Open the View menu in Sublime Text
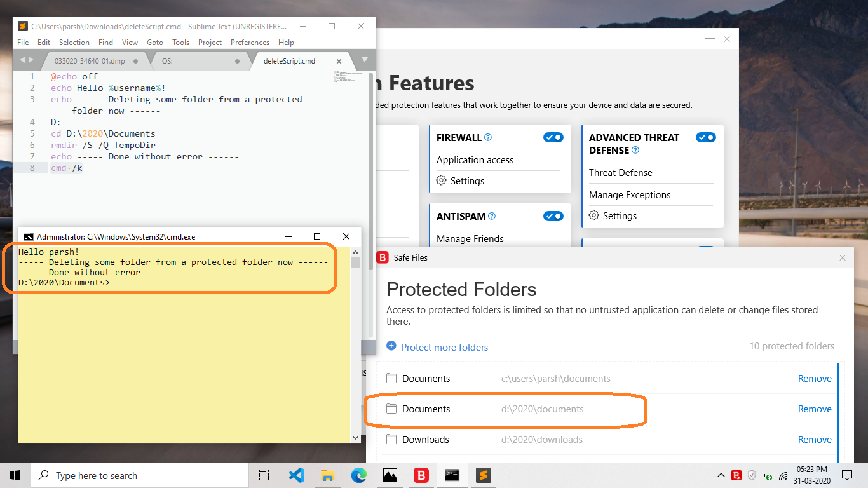868x488 pixels. 130,43
